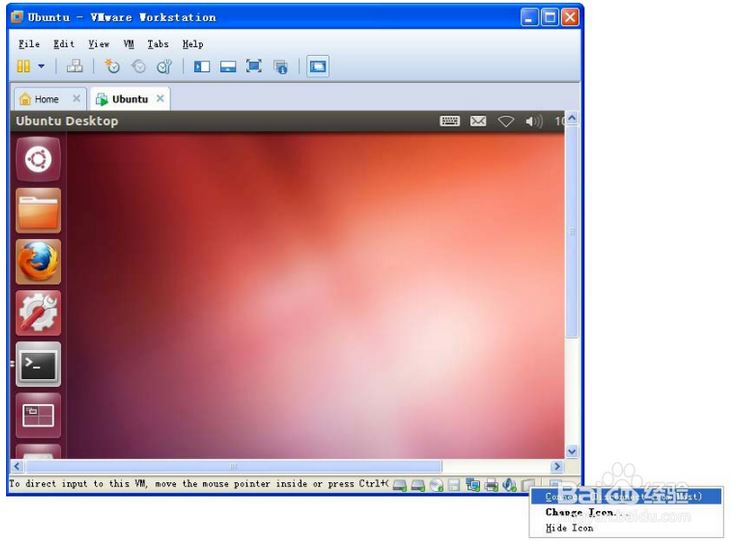Click the floppy drive status icon
This screenshot has width=731, height=541.
tap(454, 486)
